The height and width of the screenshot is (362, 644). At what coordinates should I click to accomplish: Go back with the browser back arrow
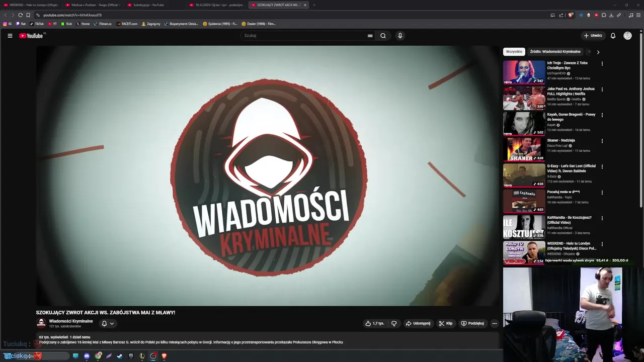6,15
